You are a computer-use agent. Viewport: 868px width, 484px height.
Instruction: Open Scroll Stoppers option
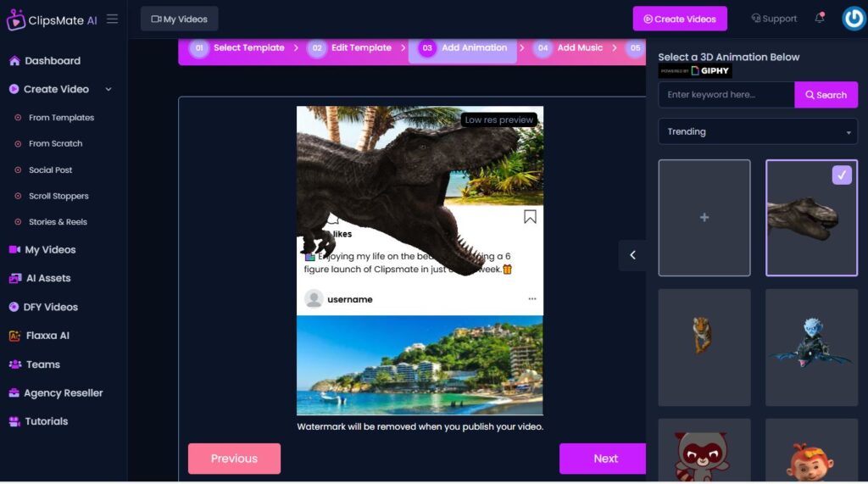[58, 196]
